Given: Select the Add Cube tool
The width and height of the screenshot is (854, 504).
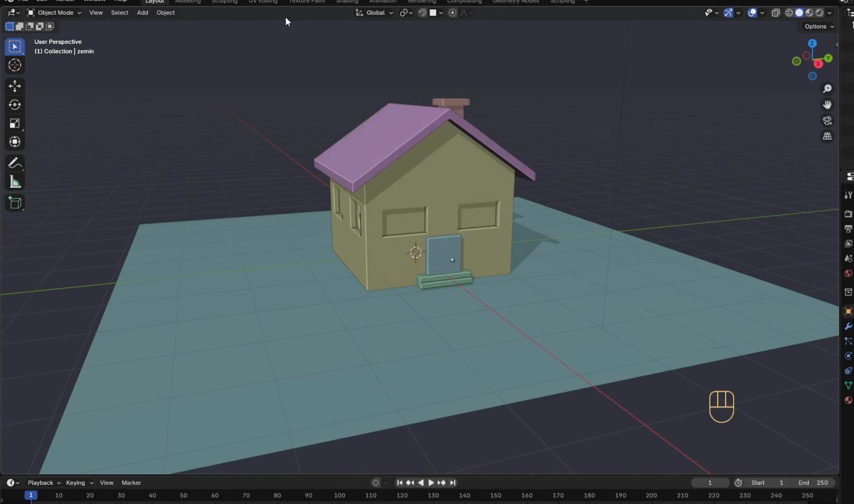Looking at the screenshot, I should (15, 203).
